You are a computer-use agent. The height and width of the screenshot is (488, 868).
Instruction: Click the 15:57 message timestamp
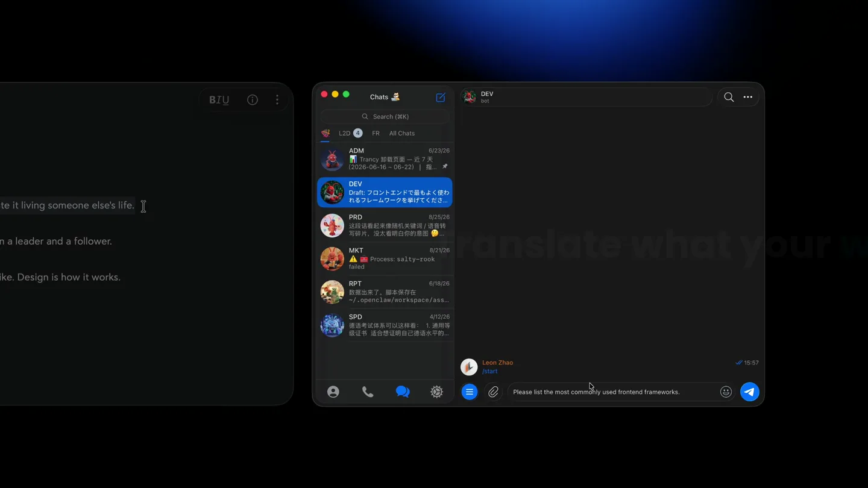pyautogui.click(x=751, y=363)
